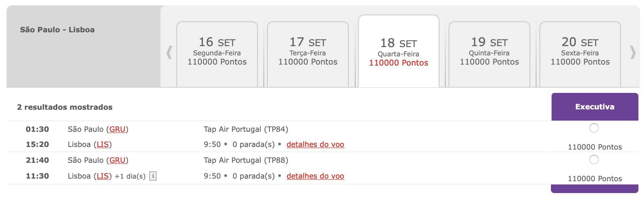Click the info icon beside +1 dia(s)

tap(153, 176)
